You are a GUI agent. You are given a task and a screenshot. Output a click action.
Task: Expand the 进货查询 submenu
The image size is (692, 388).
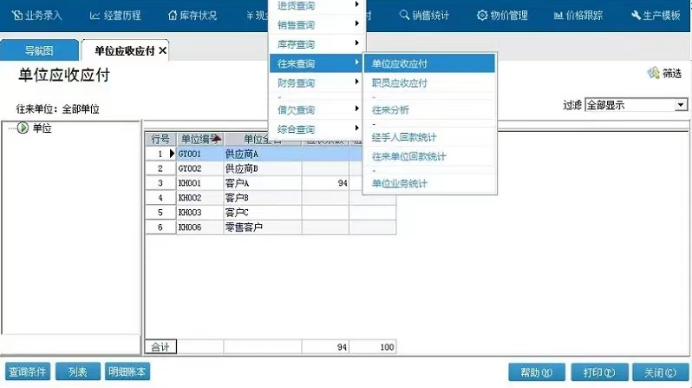(317, 6)
